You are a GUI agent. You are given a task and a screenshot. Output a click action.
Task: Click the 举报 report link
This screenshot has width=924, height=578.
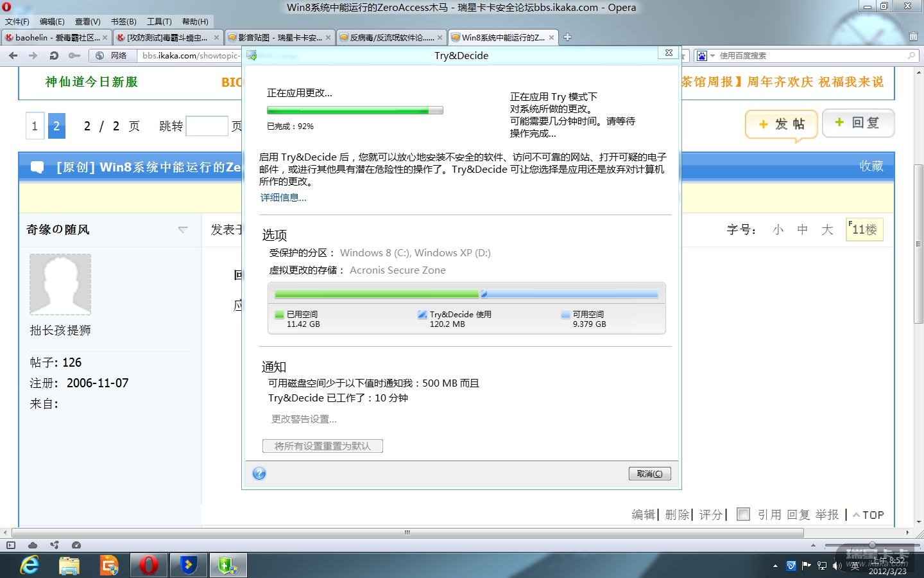pos(827,514)
